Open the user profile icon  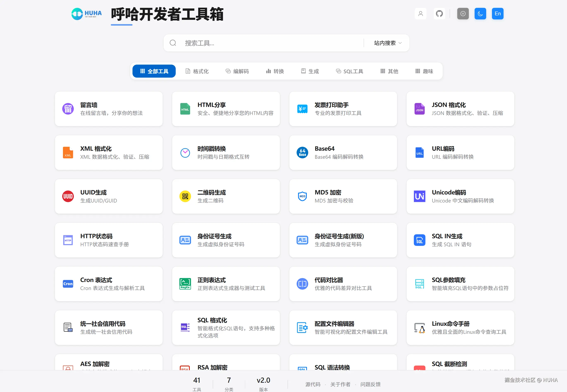[420, 13]
